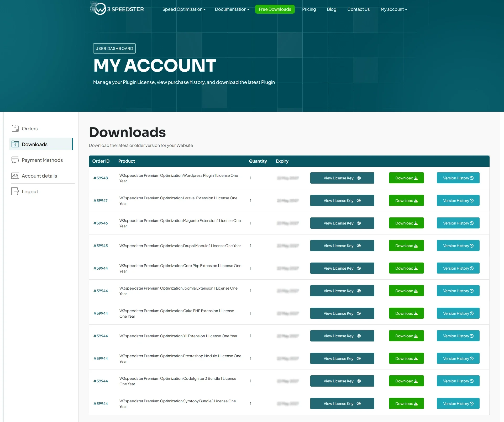This screenshot has width=504, height=422.
Task: Click the Account details profile icon
Action: [x=15, y=175]
